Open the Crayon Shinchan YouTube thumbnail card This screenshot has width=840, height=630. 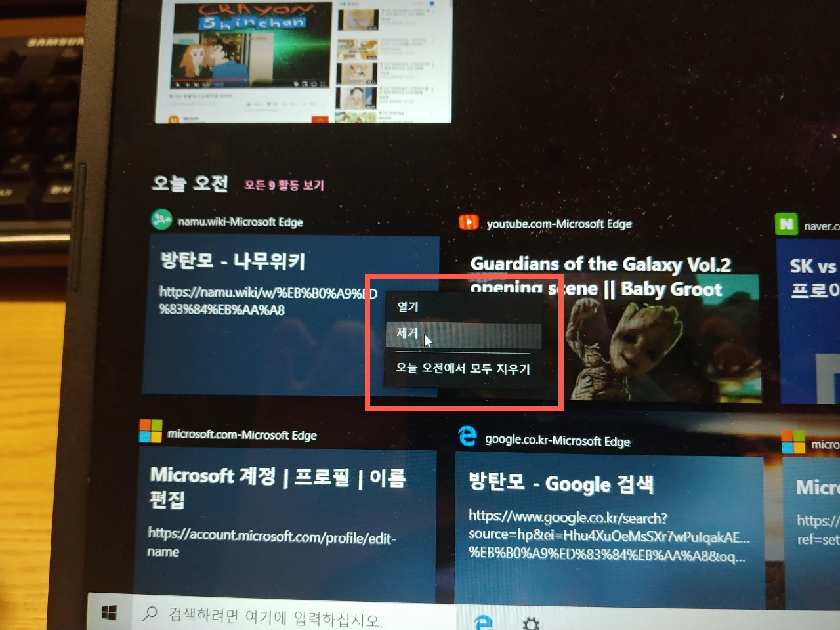[303, 61]
